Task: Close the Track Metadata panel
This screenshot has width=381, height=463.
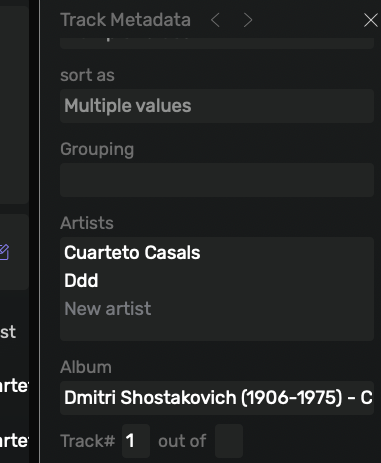Action: pos(371,20)
